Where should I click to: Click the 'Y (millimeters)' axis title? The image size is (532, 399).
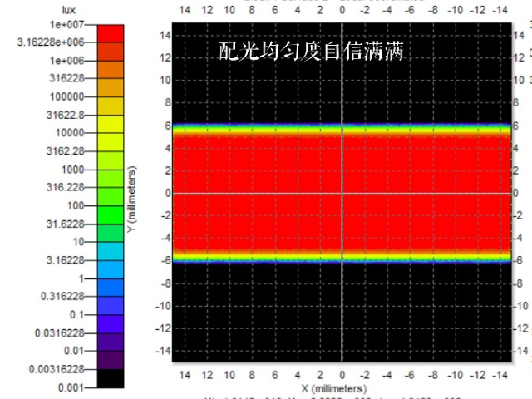(x=132, y=199)
